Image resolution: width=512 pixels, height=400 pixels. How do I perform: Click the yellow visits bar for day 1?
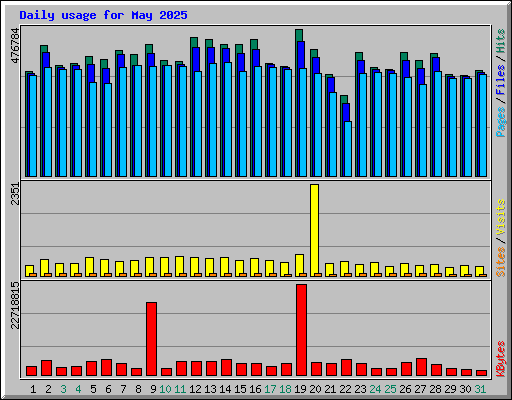click(29, 271)
